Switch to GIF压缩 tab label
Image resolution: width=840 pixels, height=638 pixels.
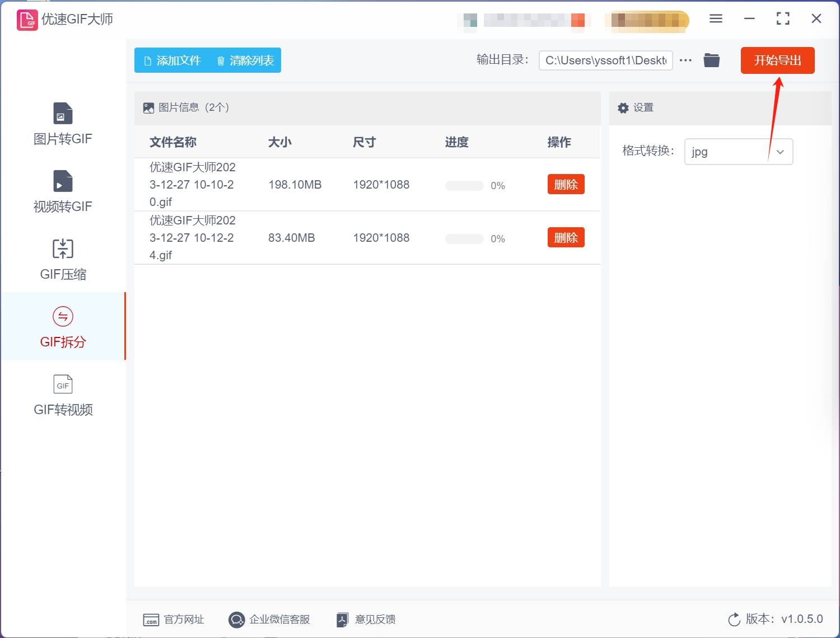pos(63,274)
